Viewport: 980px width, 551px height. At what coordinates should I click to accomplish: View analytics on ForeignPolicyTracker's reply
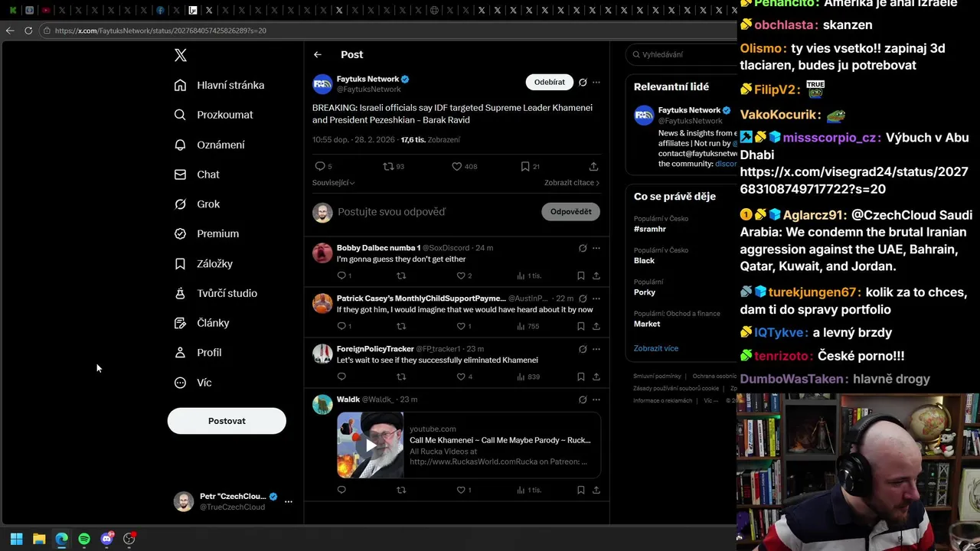coord(528,377)
